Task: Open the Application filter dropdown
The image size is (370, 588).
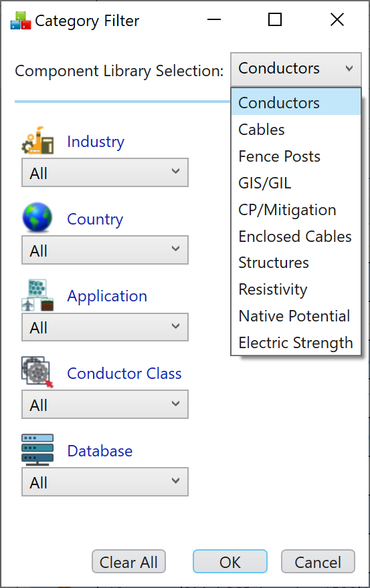Action: click(105, 327)
